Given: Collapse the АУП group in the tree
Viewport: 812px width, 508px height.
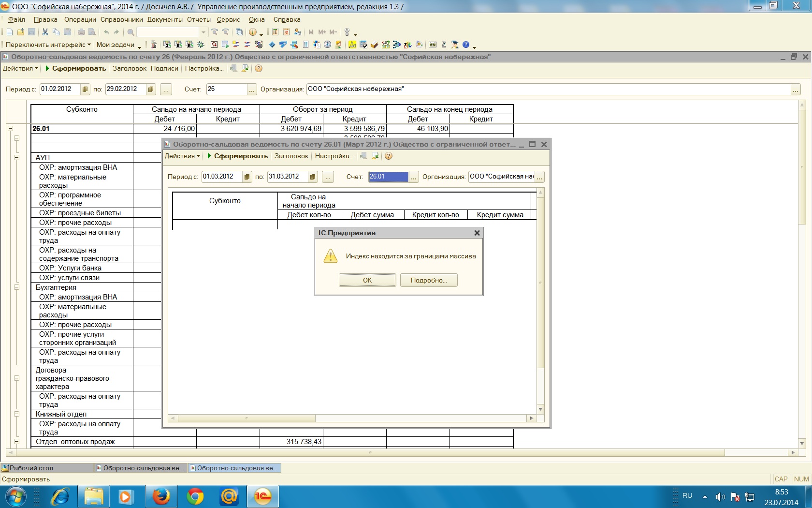Looking at the screenshot, I should pyautogui.click(x=16, y=157).
